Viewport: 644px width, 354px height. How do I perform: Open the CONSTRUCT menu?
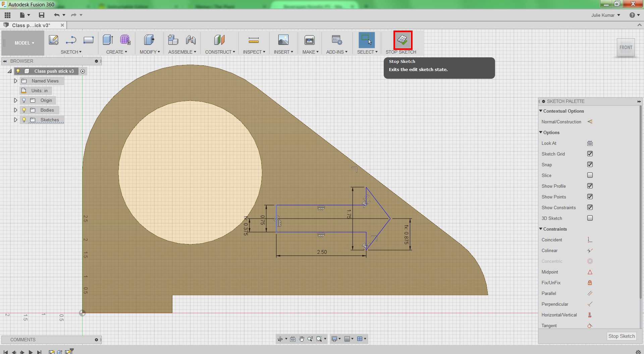tap(220, 52)
